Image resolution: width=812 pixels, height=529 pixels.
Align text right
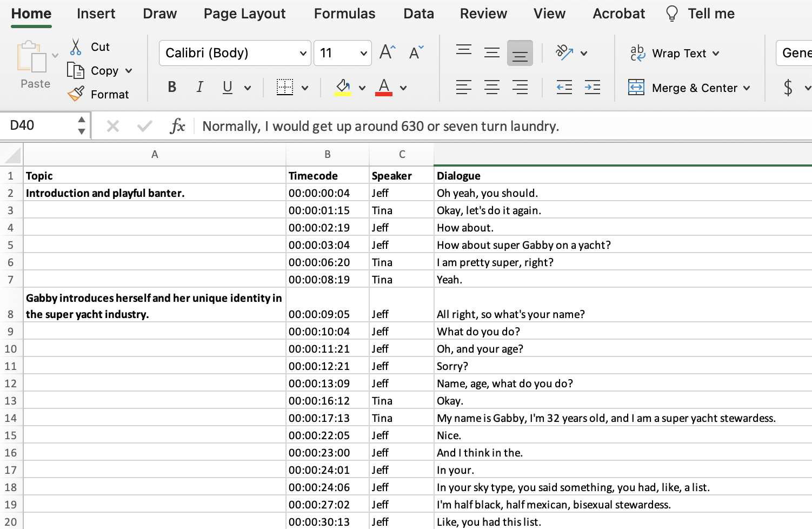coord(520,87)
